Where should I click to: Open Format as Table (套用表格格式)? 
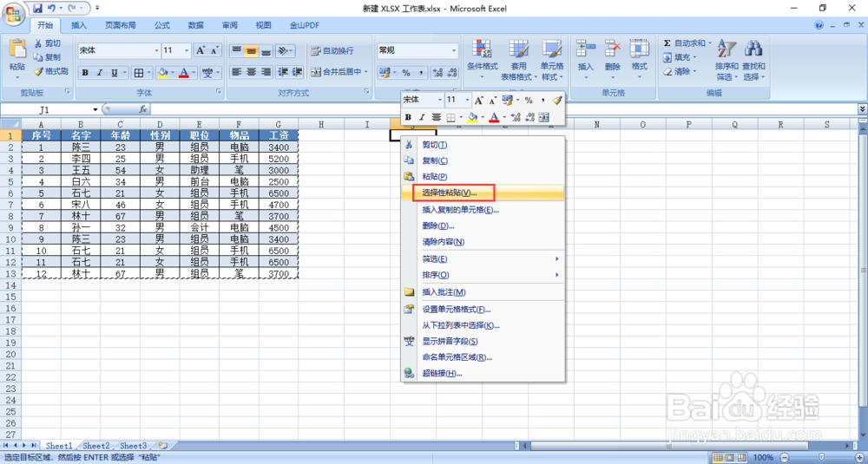click(x=519, y=61)
